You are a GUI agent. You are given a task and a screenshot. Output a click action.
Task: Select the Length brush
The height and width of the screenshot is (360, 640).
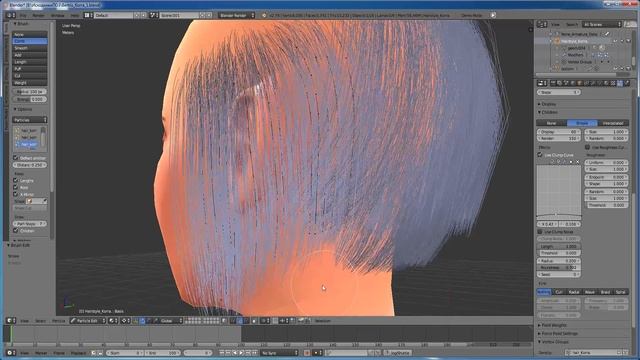coord(30,62)
